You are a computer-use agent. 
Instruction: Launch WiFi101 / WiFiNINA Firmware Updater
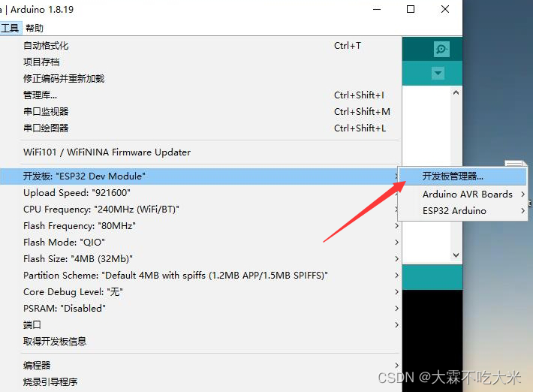(x=200, y=152)
